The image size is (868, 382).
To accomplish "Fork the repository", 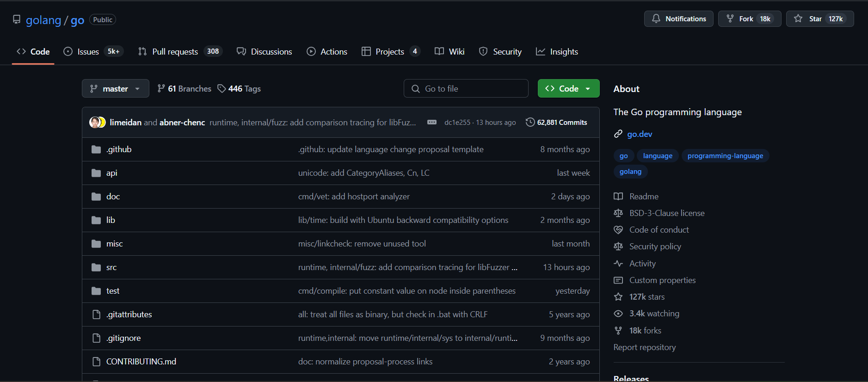I will (x=749, y=19).
